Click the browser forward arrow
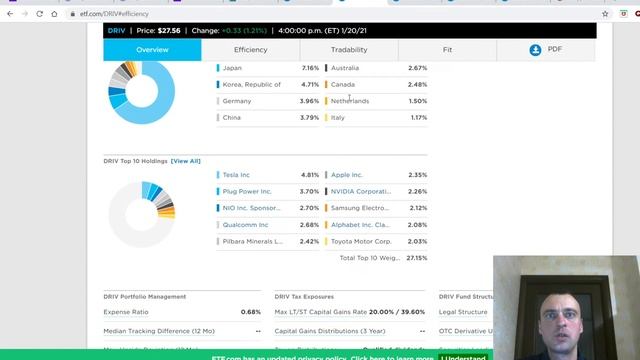The height and width of the screenshot is (360, 640). pos(25,14)
